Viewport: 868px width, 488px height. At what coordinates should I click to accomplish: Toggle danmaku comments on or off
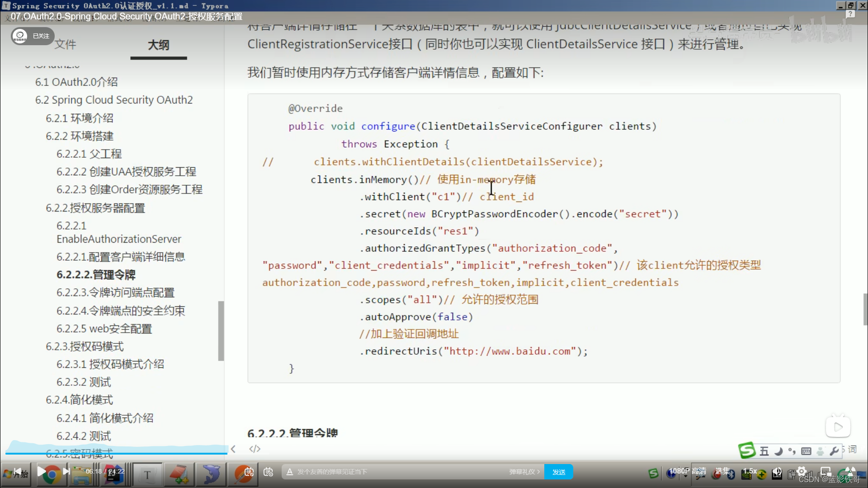(x=249, y=472)
